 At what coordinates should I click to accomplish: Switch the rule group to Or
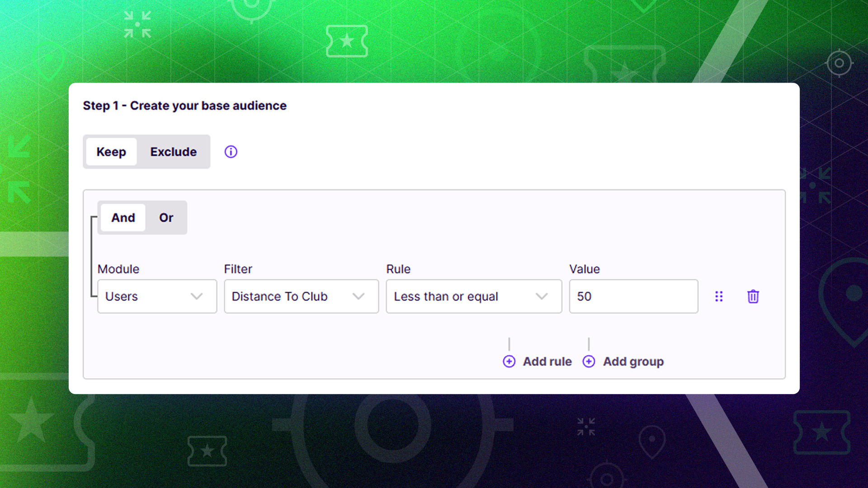(x=166, y=217)
